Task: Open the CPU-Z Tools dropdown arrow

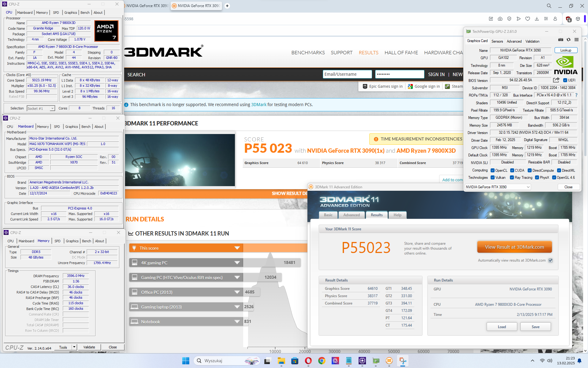Action: point(74,347)
